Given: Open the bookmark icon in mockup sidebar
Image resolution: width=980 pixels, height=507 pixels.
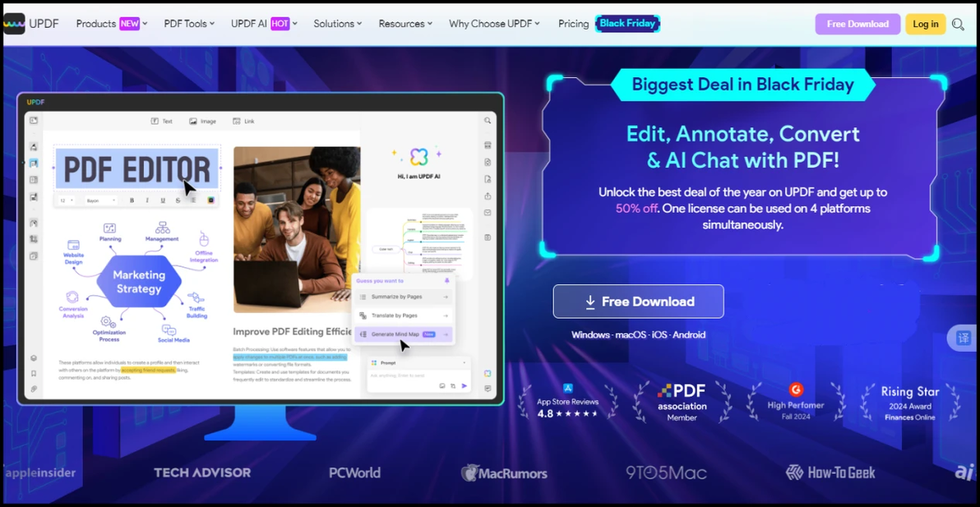Looking at the screenshot, I should (34, 373).
